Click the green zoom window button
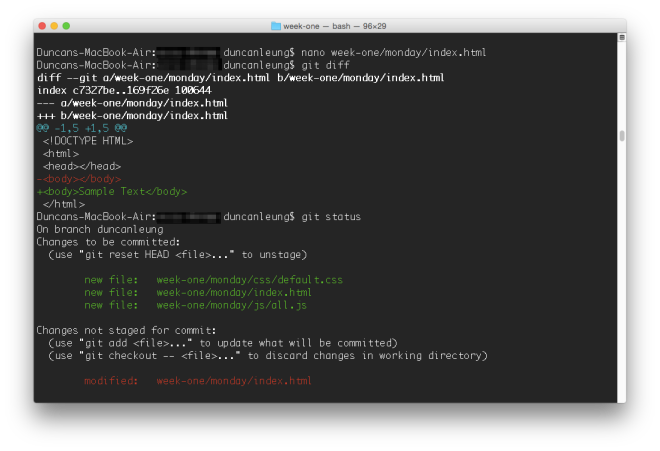 (66, 26)
